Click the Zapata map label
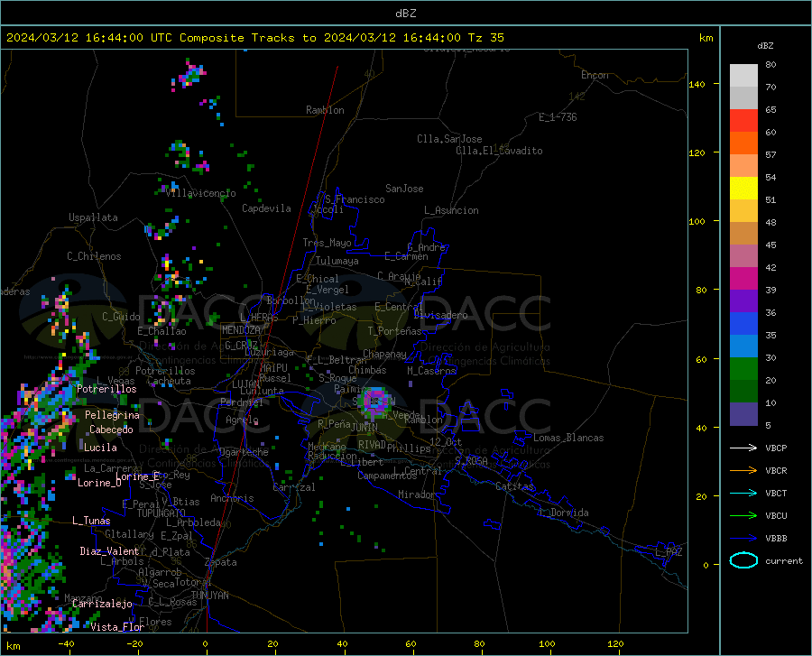This screenshot has width=812, height=656. [x=221, y=562]
